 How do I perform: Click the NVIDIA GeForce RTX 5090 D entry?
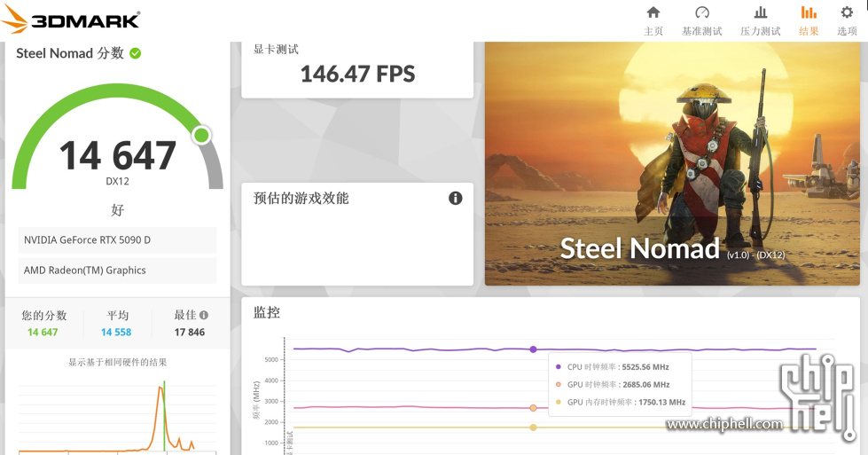(117, 240)
